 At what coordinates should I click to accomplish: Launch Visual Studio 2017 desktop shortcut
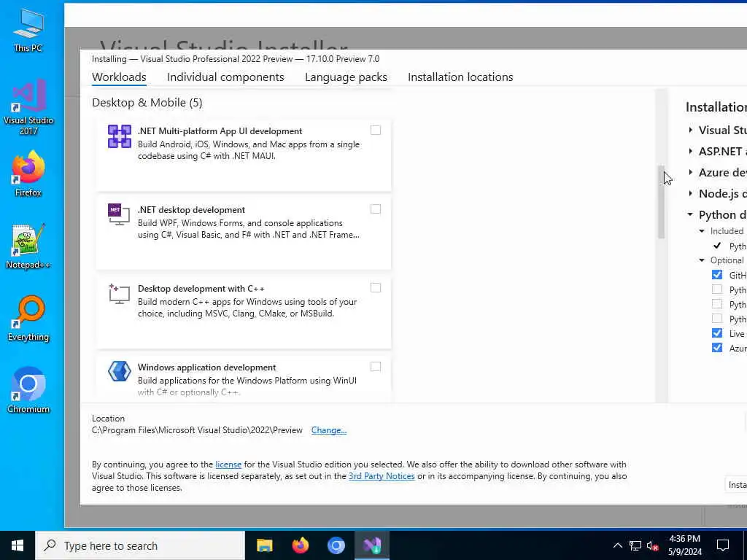click(x=28, y=107)
